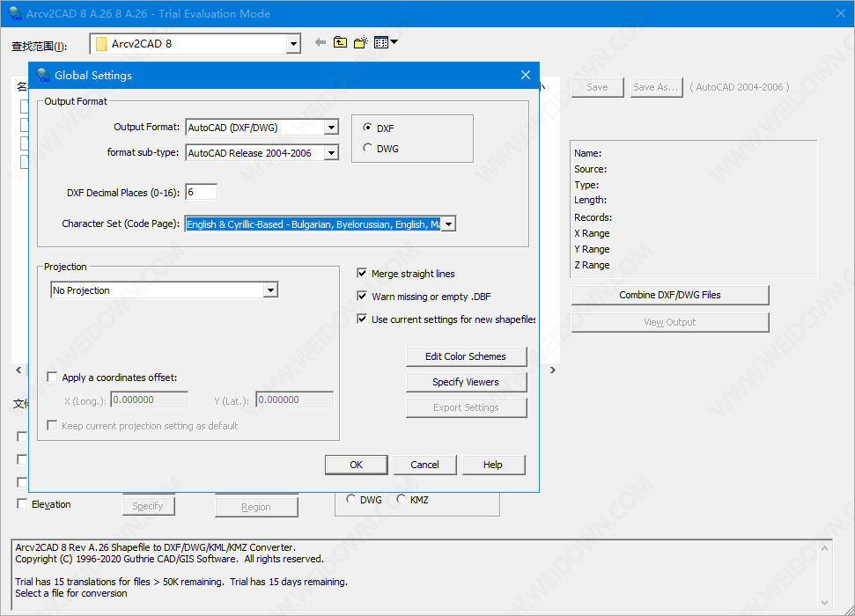Image resolution: width=855 pixels, height=616 pixels.
Task: Go up one folder level
Action: click(340, 42)
